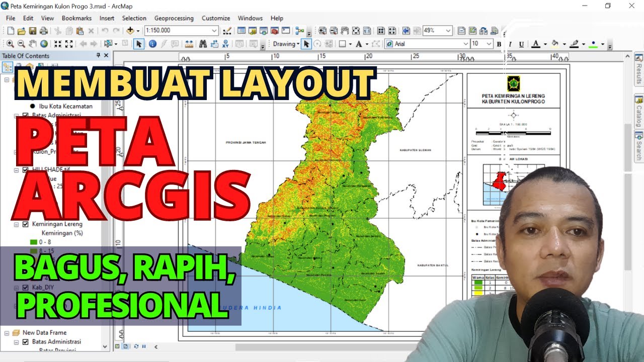This screenshot has width=644, height=362.
Task: Toggle HILLSHADE.tif layer visibility
Action: [25, 170]
